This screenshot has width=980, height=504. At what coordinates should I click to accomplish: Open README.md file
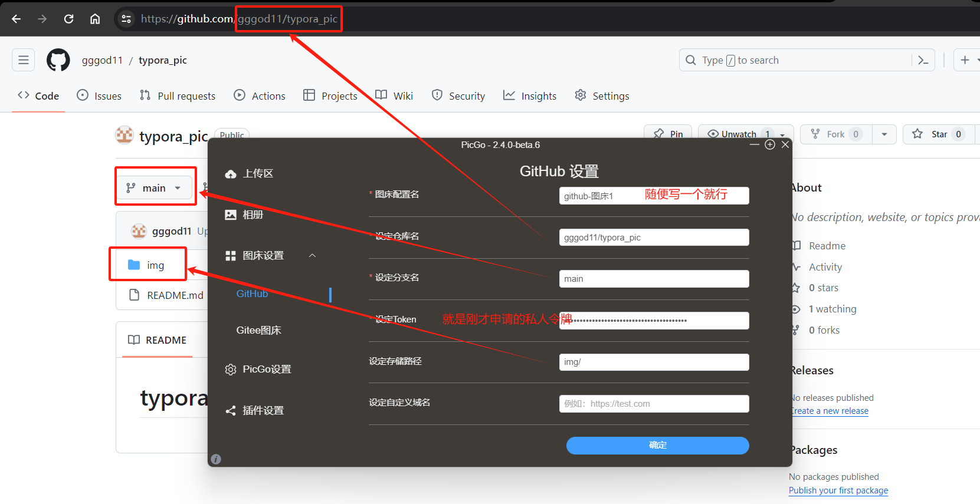click(175, 295)
